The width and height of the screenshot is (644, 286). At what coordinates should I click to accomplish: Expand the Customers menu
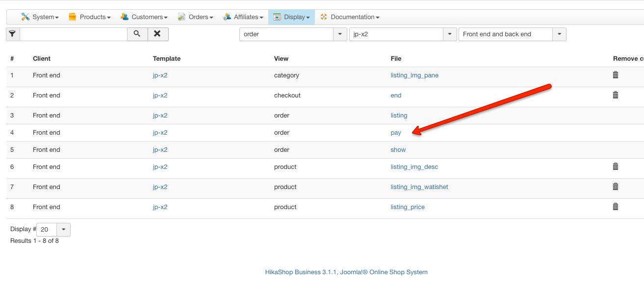tap(144, 17)
